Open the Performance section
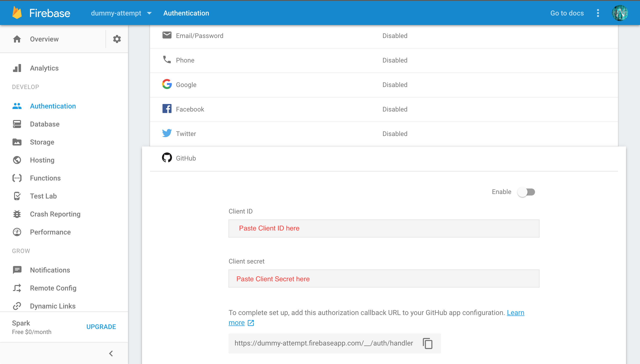 click(50, 232)
